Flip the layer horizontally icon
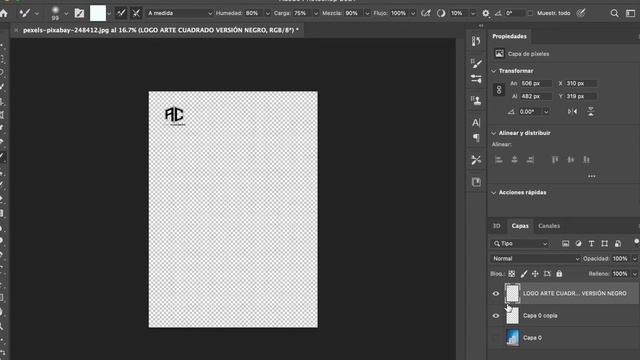The height and width of the screenshot is (360, 640). [572, 112]
